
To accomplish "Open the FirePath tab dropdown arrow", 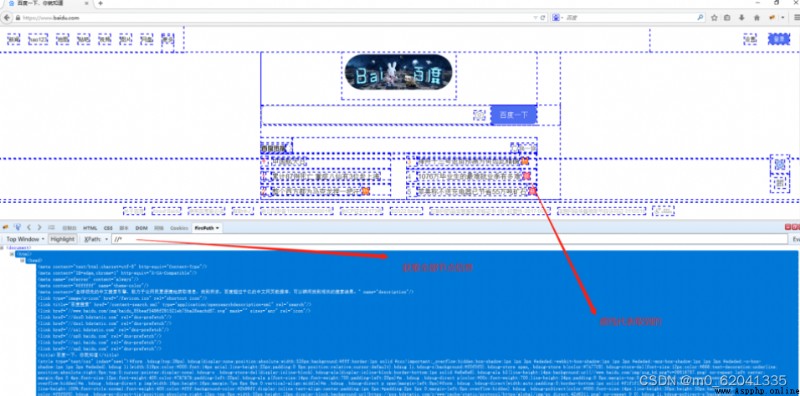I will (218, 228).
